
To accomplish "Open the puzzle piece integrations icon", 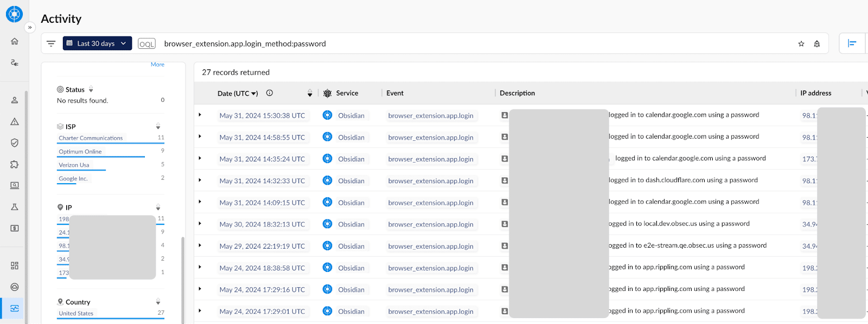I will (15, 164).
